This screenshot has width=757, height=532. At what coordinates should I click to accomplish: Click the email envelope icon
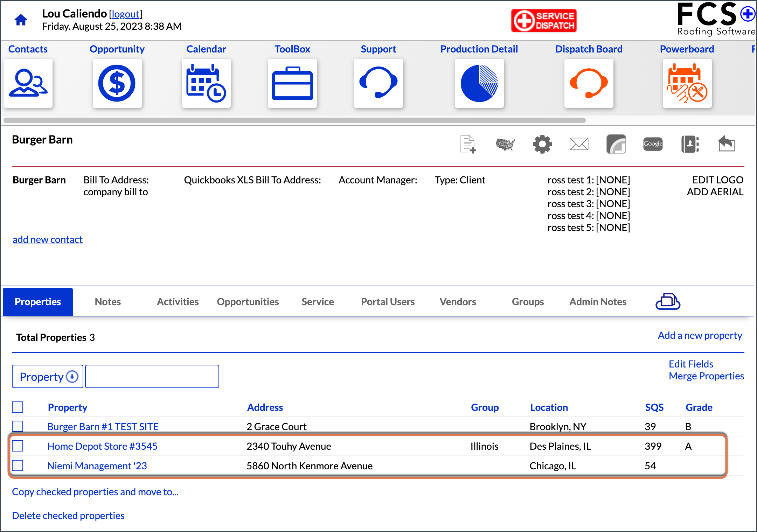tap(579, 144)
